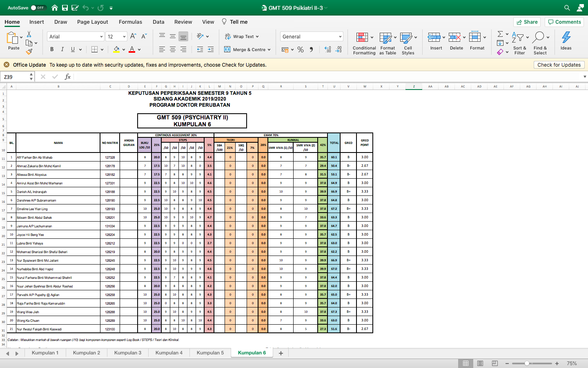Viewport: 588px width, 368px height.
Task: Click the Increase Decimal icon
Action: (327, 49)
